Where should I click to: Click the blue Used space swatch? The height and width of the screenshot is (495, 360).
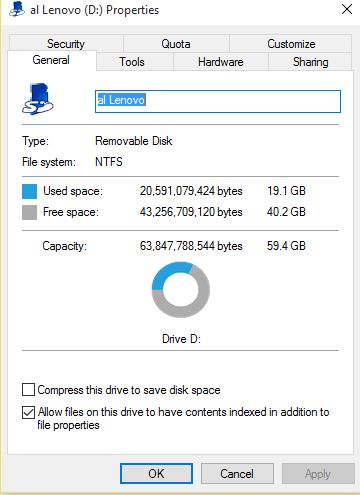coord(29,191)
